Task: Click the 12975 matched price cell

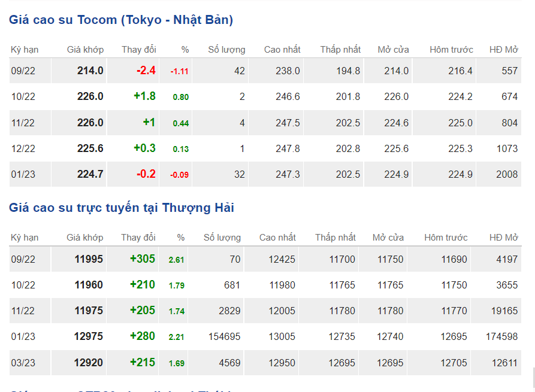Action: coord(89,336)
